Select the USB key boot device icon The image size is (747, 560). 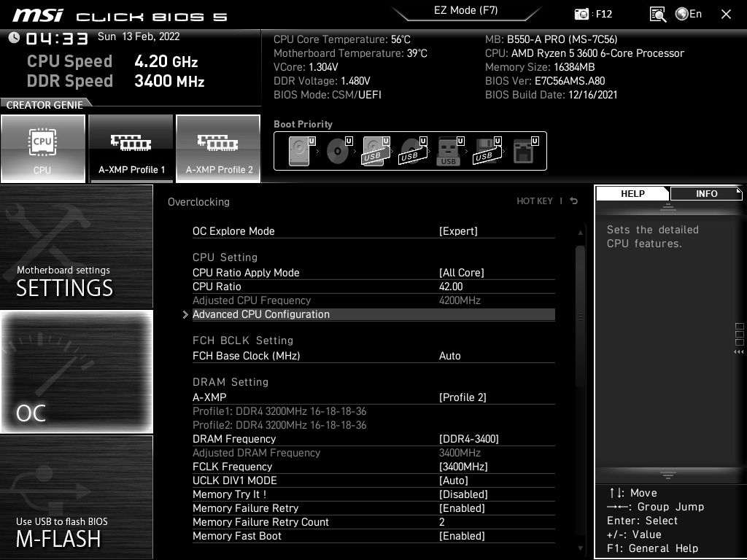pos(449,152)
